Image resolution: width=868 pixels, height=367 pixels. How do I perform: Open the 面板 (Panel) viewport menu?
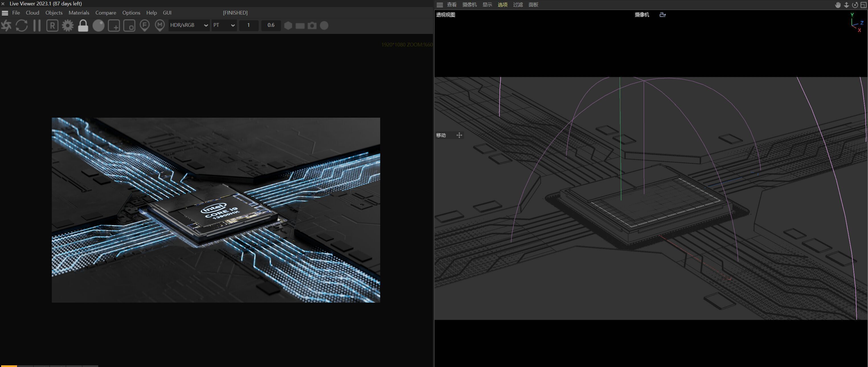[533, 5]
